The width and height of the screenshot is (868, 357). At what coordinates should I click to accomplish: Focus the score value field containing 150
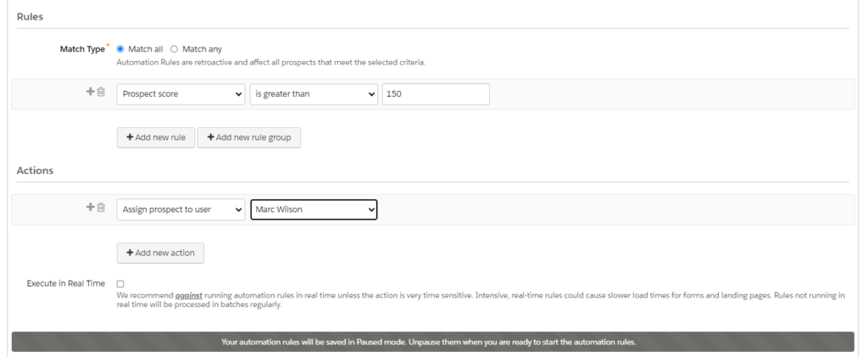[436, 94]
